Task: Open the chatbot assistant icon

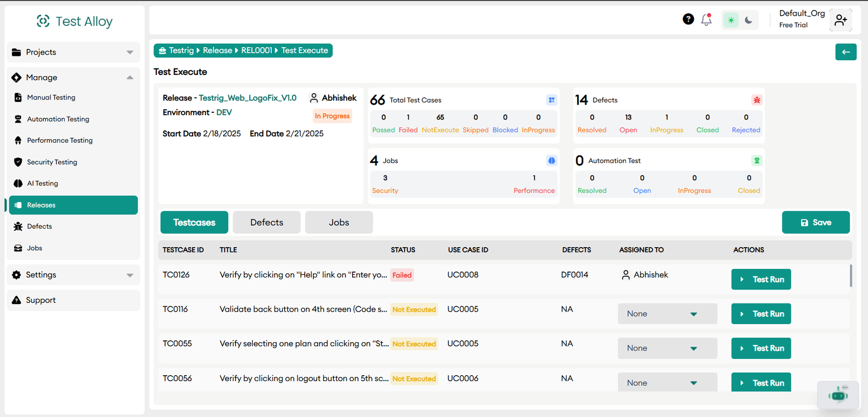Action: click(x=838, y=395)
